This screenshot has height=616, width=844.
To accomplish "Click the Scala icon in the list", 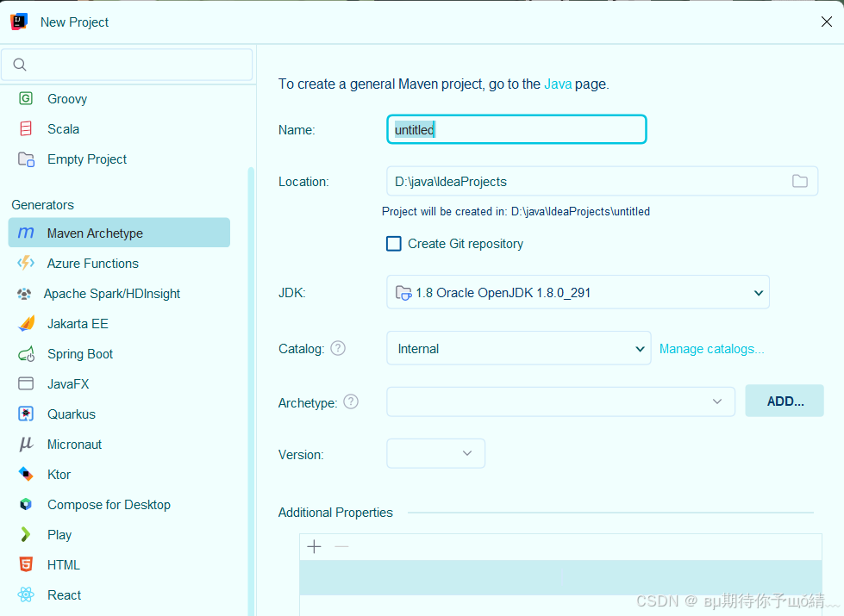I will pyautogui.click(x=26, y=128).
